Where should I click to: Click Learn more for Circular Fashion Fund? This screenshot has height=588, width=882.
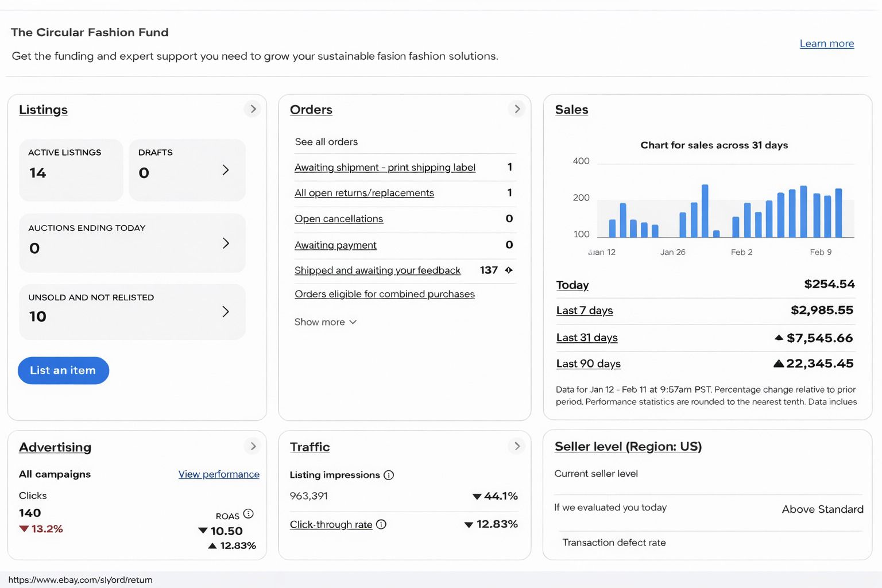point(826,44)
